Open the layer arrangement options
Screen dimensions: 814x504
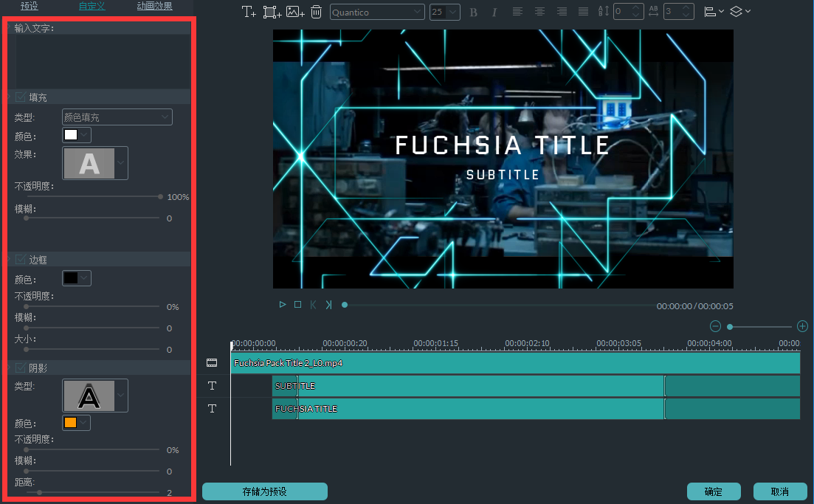[740, 11]
